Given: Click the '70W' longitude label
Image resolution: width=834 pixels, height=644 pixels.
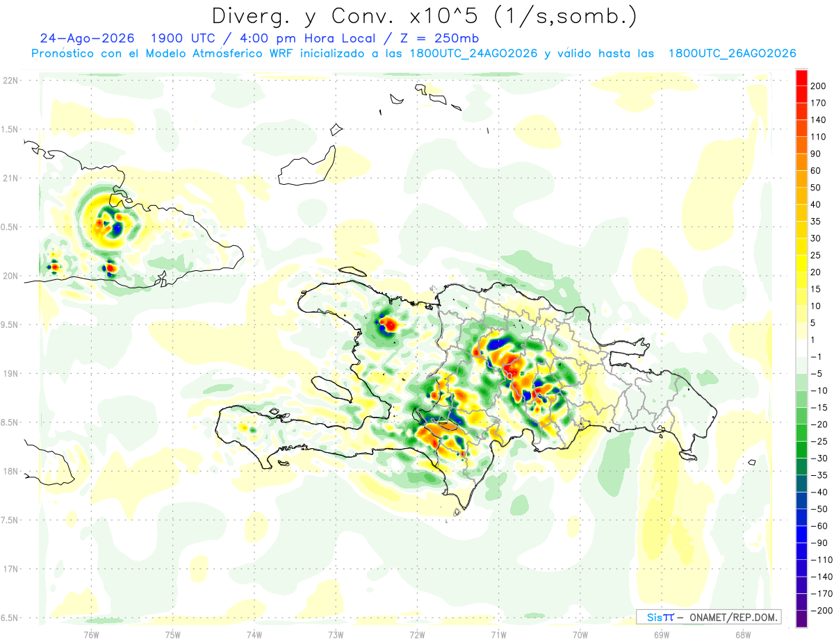Looking at the screenshot, I should click(x=580, y=635).
